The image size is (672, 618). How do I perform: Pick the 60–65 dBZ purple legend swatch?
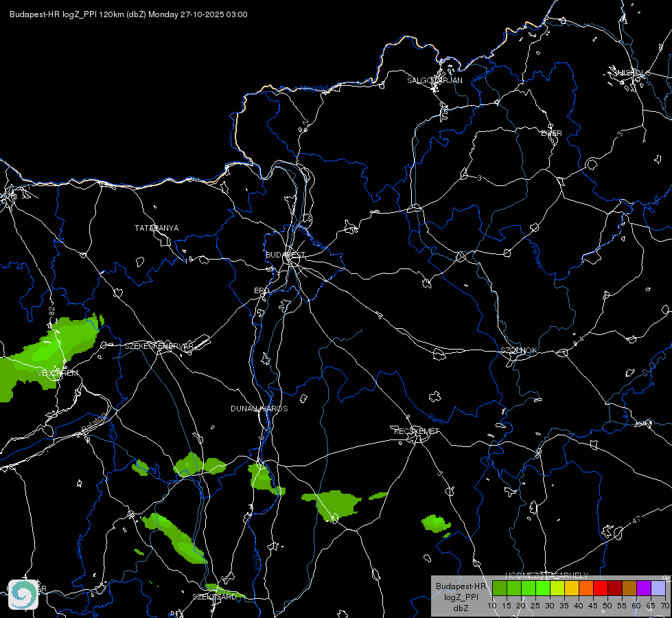(x=644, y=588)
